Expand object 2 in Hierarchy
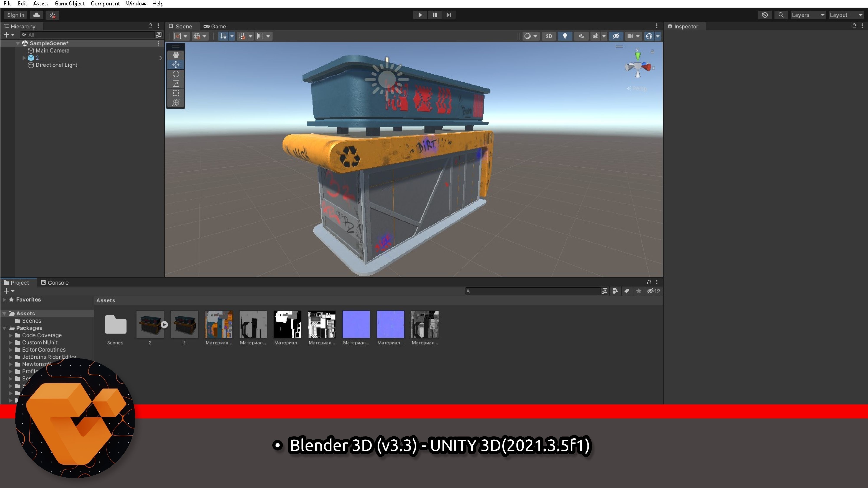 click(24, 58)
